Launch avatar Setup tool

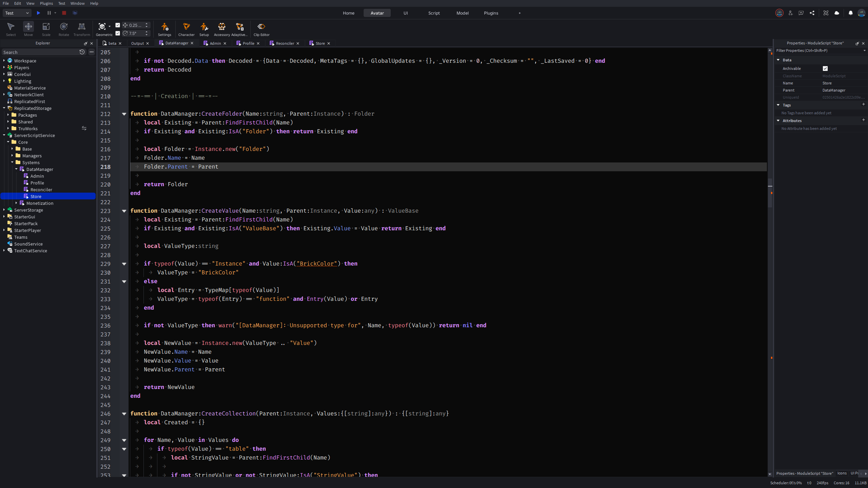pos(204,29)
